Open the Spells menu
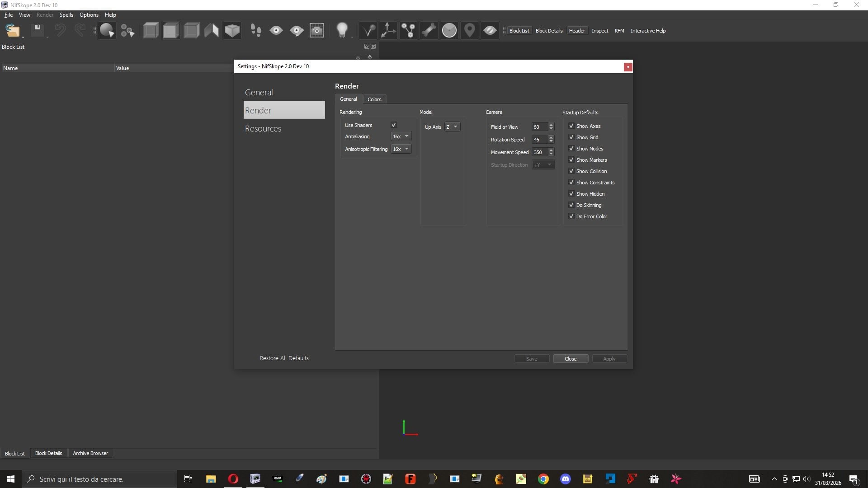 click(66, 15)
